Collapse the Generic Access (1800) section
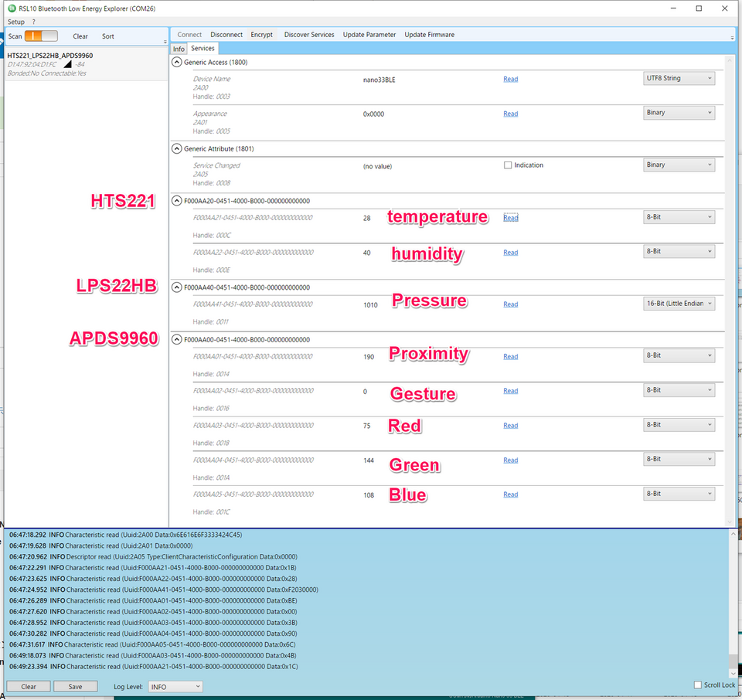 tap(177, 63)
